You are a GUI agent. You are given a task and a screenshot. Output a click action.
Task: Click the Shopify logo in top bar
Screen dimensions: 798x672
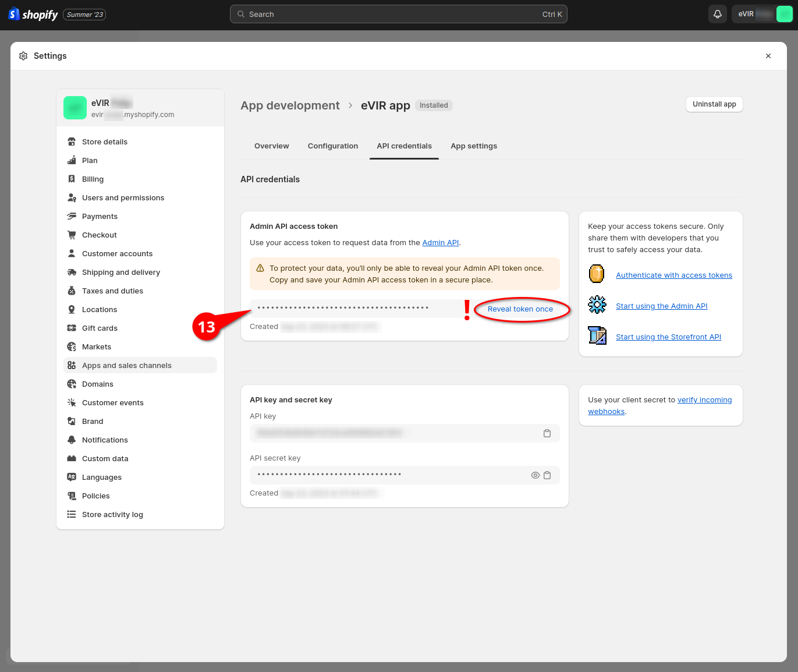pos(33,15)
